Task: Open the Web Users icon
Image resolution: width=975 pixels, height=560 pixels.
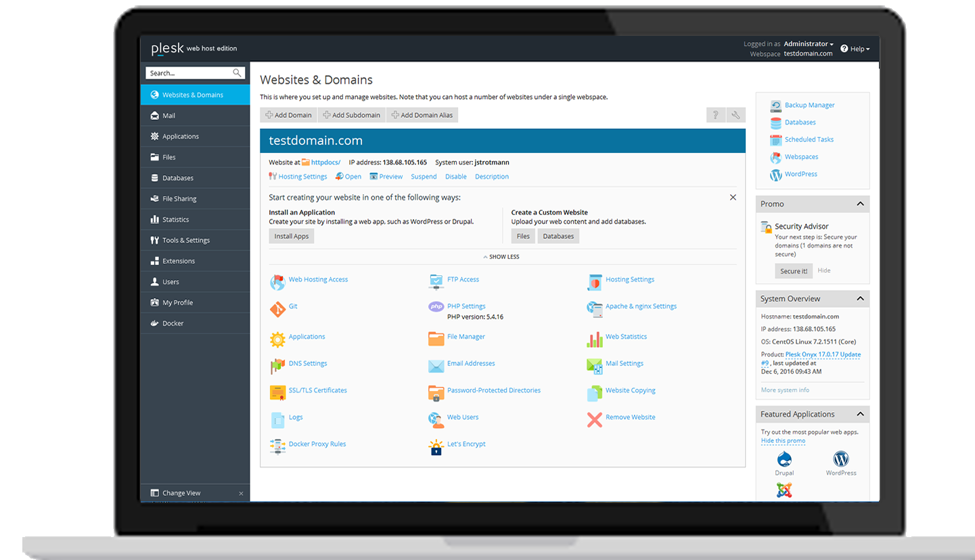Action: click(436, 420)
